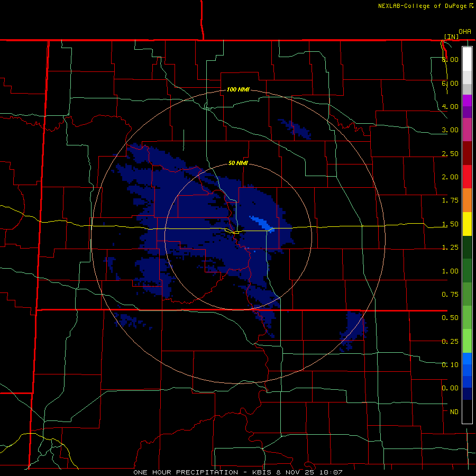
Task: Pick the white swatch atop the color scale
Action: click(x=467, y=59)
